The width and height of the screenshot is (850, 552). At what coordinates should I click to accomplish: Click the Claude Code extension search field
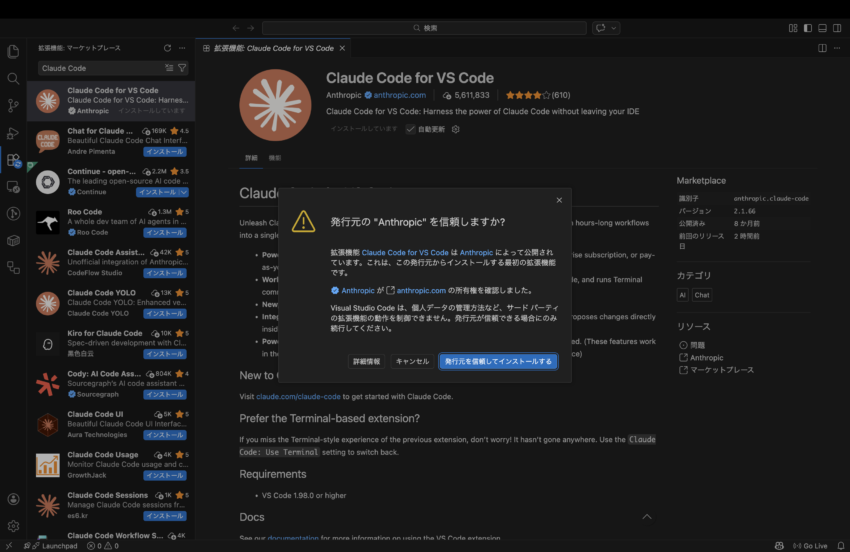(x=100, y=68)
